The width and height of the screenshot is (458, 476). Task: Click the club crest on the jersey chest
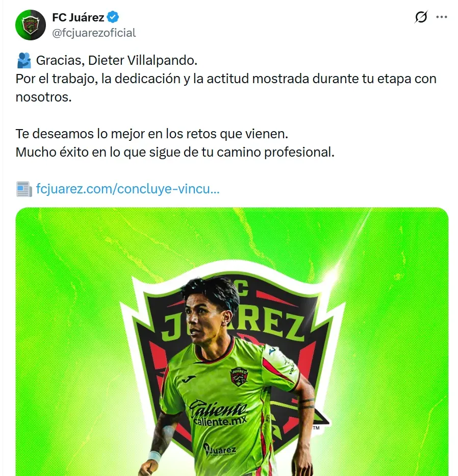coord(239,377)
